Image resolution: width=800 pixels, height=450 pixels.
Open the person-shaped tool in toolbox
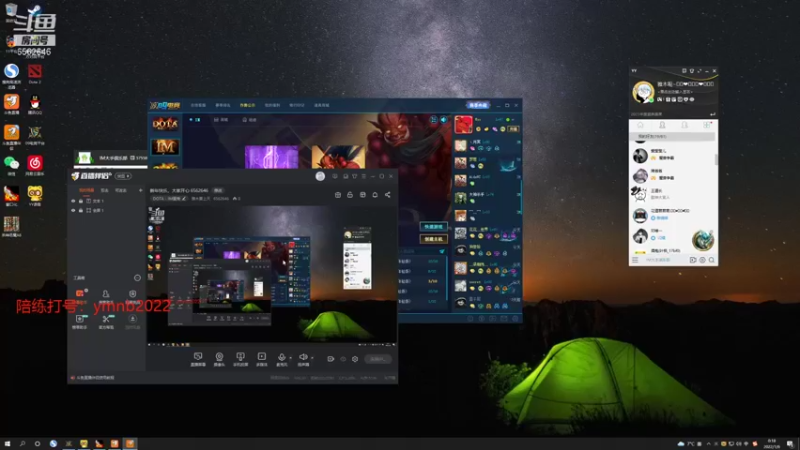(x=106, y=293)
